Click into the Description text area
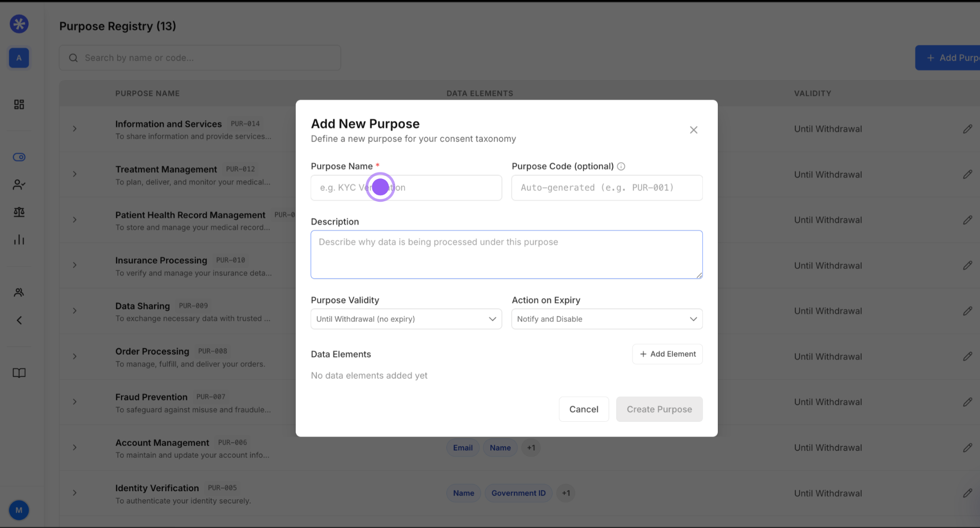This screenshot has height=528, width=980. tap(506, 255)
